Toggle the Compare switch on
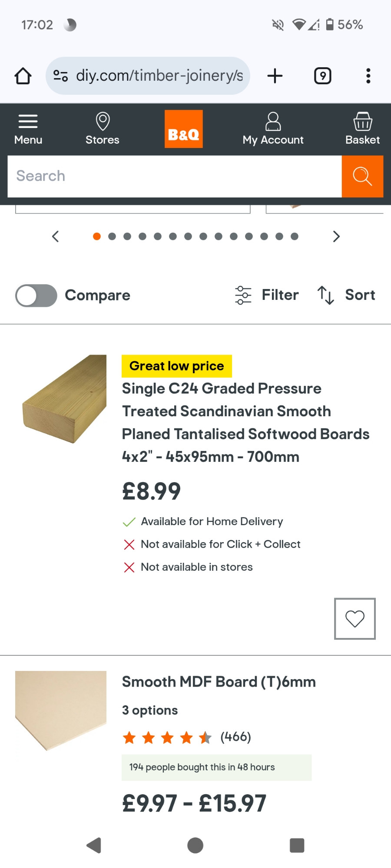 [36, 296]
